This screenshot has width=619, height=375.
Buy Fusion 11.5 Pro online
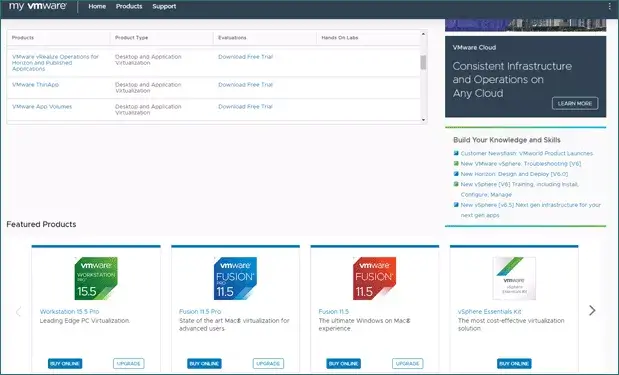coord(204,364)
